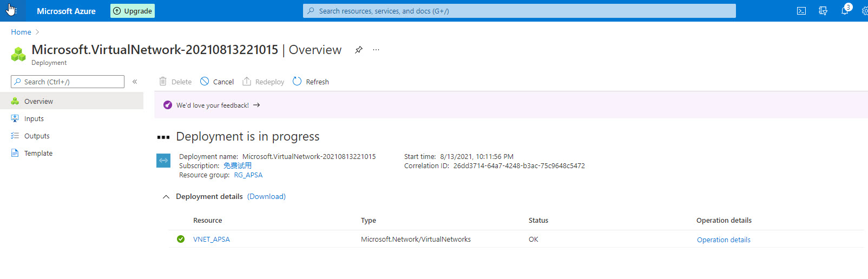868x279 pixels.
Task: Focus the global search resources box
Action: coord(520,11)
